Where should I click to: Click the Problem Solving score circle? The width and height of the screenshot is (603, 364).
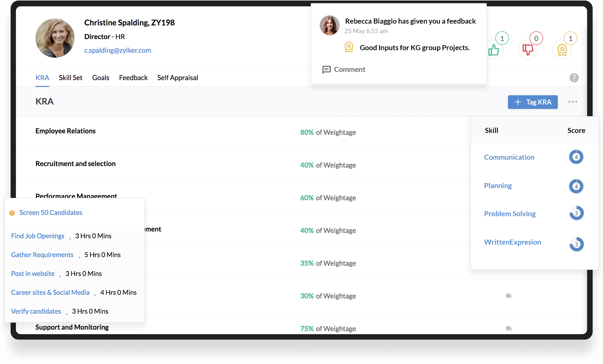click(x=576, y=213)
